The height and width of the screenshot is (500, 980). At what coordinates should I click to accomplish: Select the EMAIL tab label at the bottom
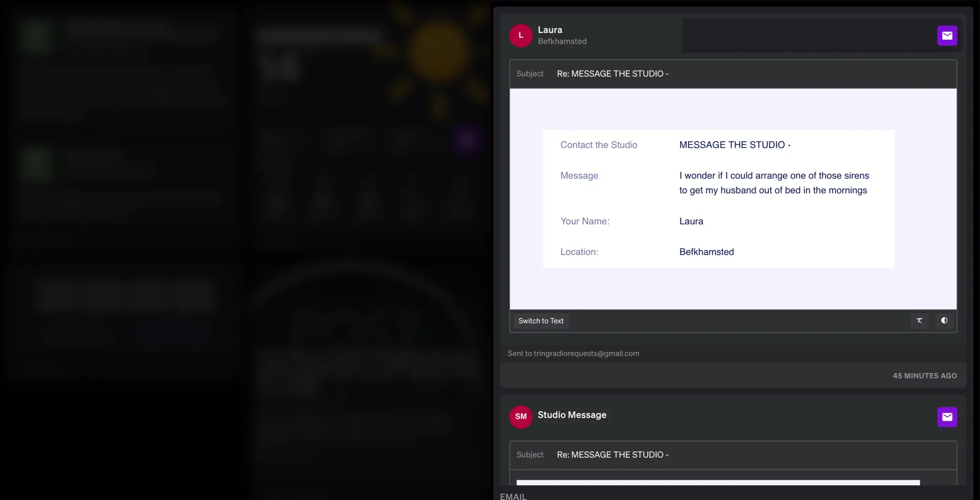[513, 496]
